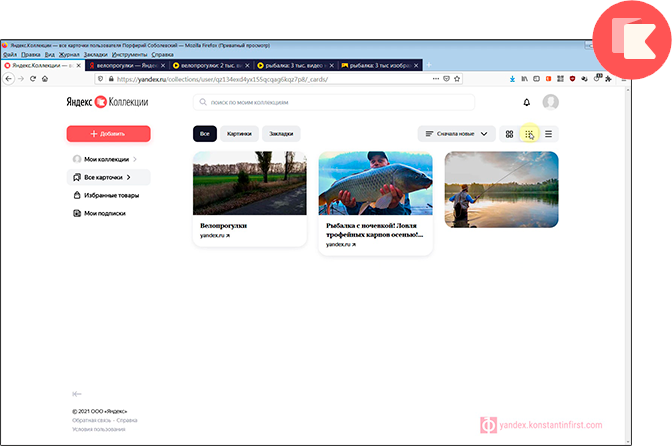The height and width of the screenshot is (446, 672).
Task: Open the page actions three-dots menu
Action: pos(436,79)
